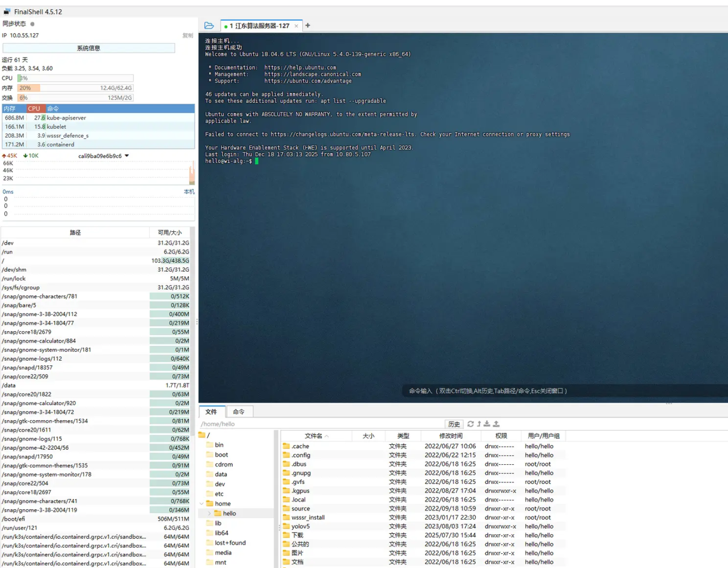Expand the hello folder in tree
The height and width of the screenshot is (568, 728).
[x=209, y=513]
